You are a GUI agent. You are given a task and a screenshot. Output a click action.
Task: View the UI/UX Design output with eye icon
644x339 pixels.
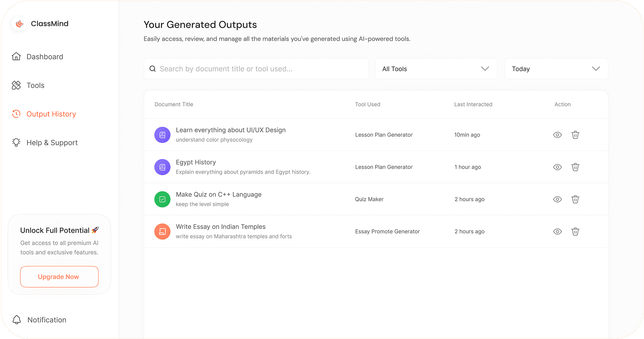557,135
